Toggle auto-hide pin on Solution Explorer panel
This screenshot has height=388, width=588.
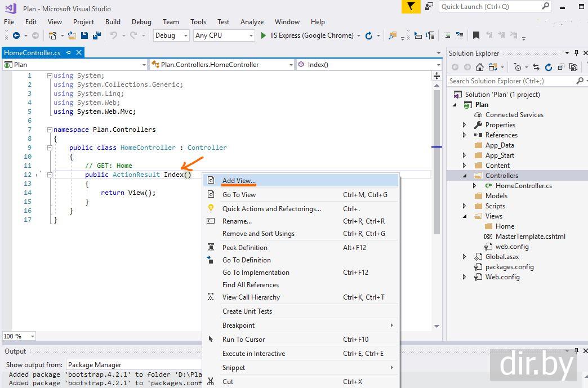[576, 53]
